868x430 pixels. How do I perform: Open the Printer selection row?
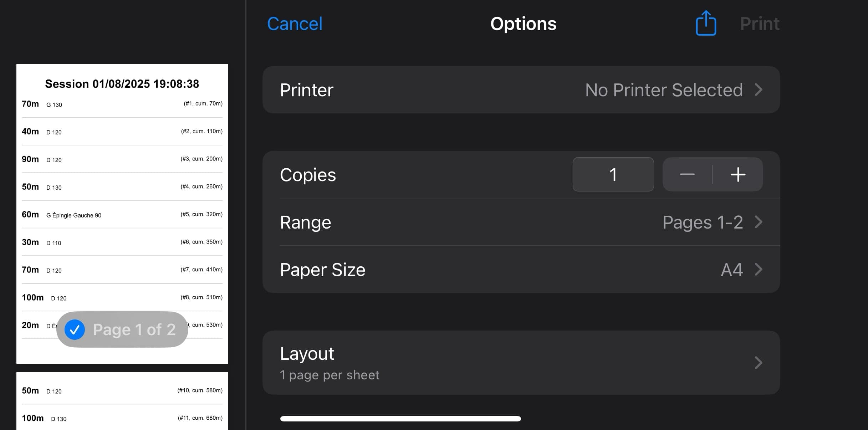pyautogui.click(x=521, y=90)
